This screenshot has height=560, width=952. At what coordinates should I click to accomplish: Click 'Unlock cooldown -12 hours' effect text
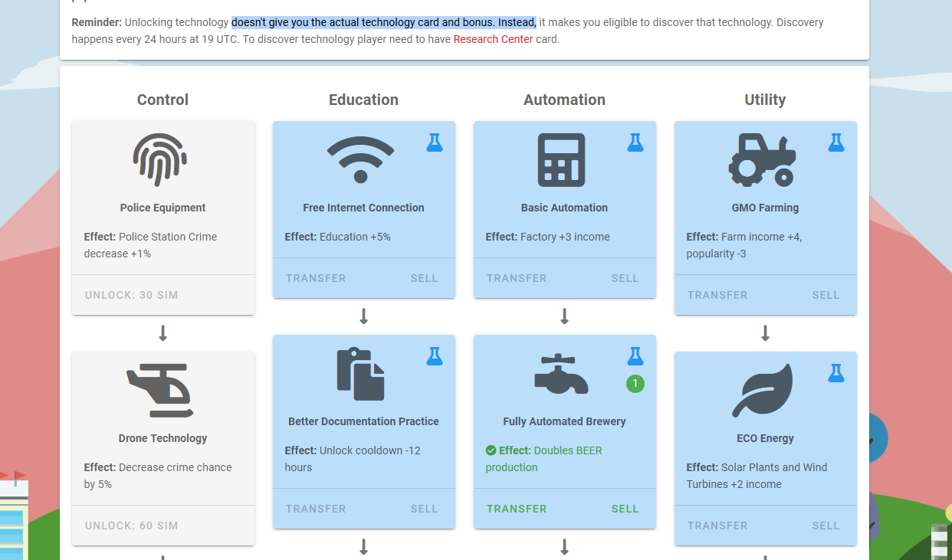353,459
